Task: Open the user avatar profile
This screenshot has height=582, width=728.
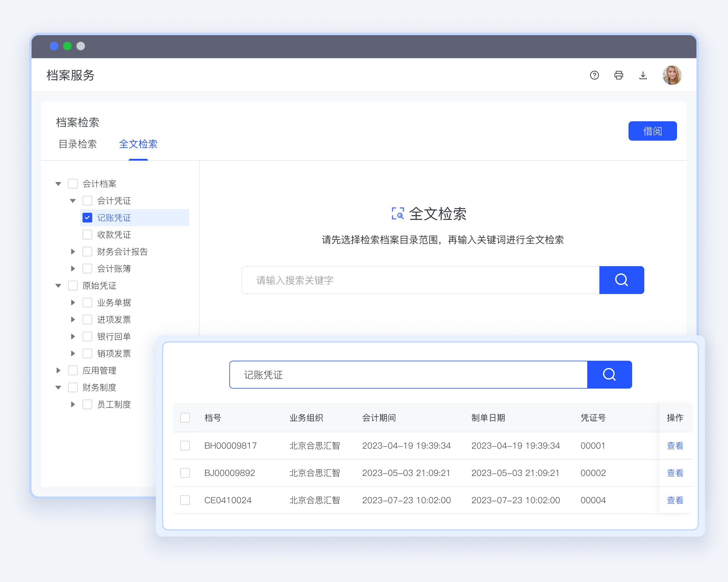Action: (x=672, y=75)
